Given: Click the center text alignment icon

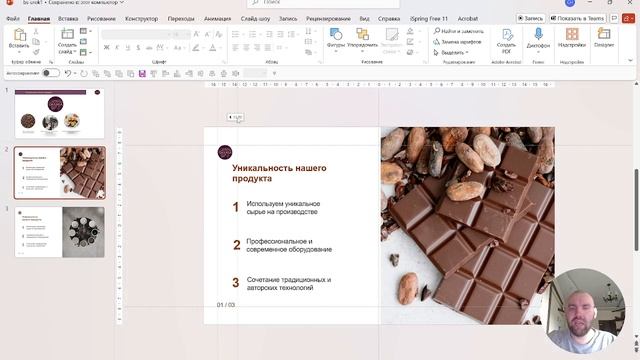Looking at the screenshot, I should point(246,48).
